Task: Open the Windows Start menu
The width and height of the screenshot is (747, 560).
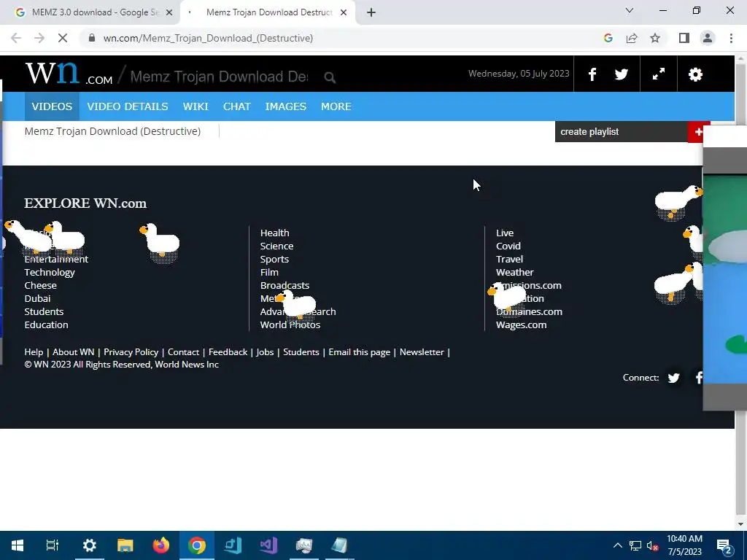Action: coord(18,545)
